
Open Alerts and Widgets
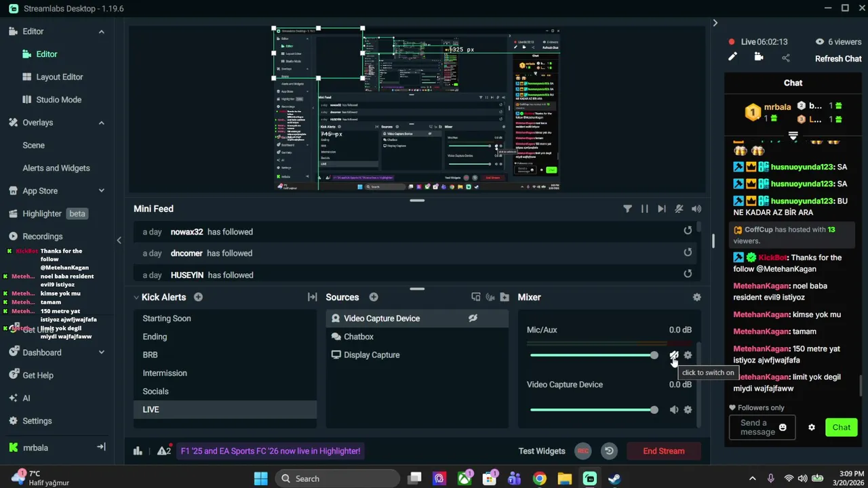[56, 168]
